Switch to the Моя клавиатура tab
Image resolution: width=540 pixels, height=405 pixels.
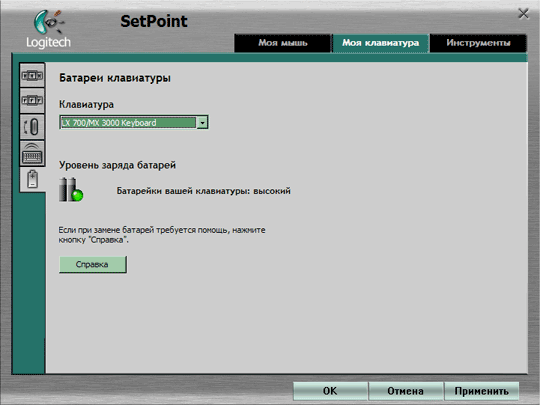coord(381,43)
